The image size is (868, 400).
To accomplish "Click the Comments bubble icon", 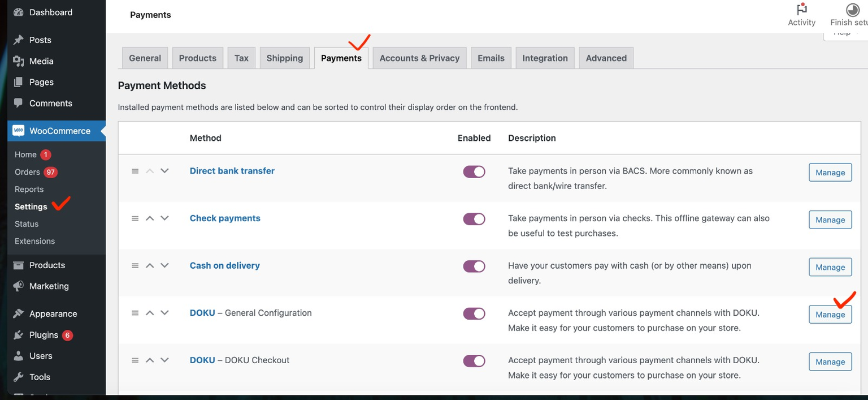I will point(19,103).
